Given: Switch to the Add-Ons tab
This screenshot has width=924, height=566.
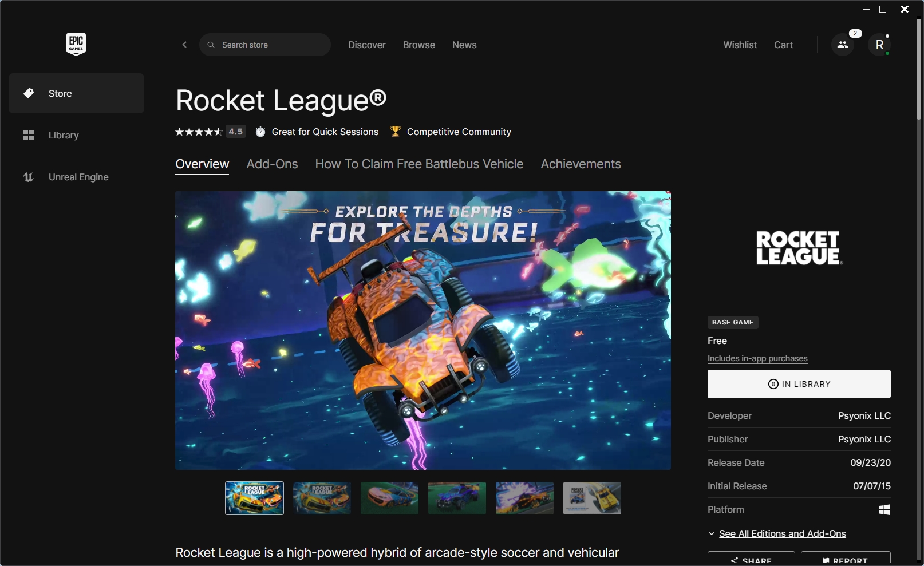Looking at the screenshot, I should tap(272, 164).
